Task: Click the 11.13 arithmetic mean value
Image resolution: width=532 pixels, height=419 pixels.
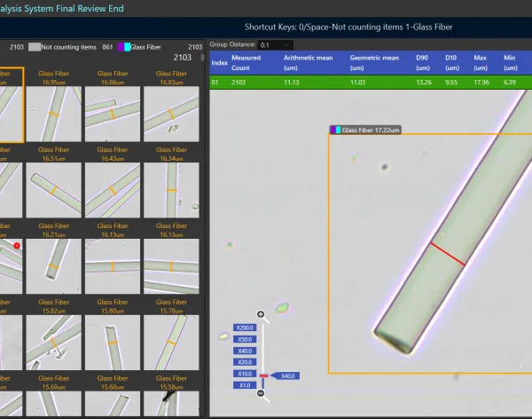Action: click(291, 83)
